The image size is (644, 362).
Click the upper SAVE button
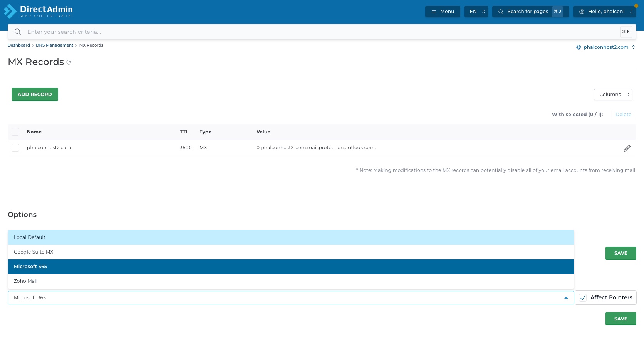pos(621,253)
